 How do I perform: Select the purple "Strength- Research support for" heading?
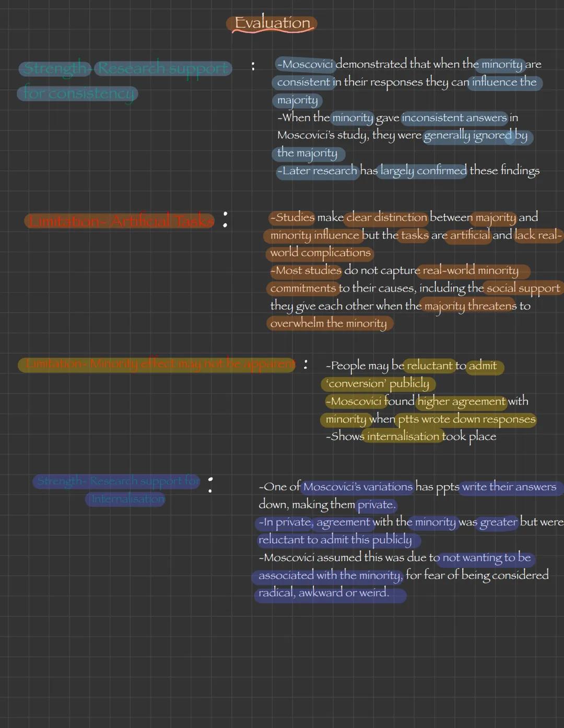click(x=118, y=481)
